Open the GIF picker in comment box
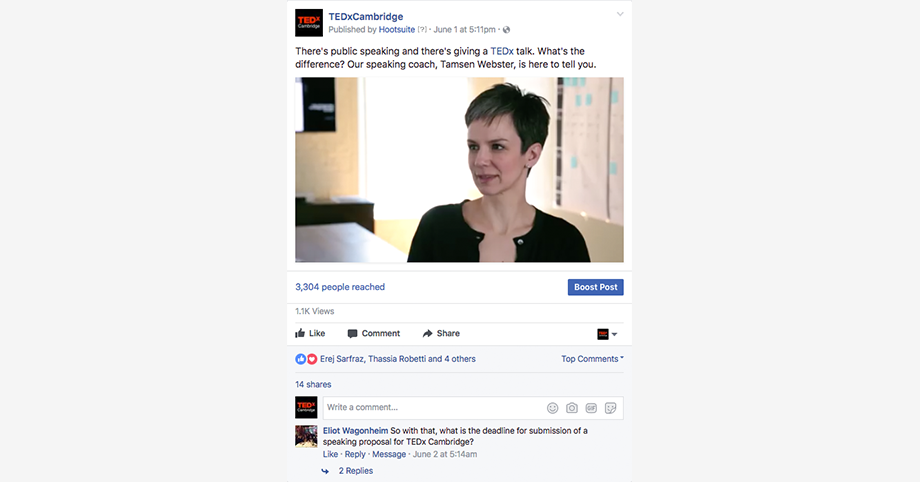Image resolution: width=920 pixels, height=482 pixels. pos(591,408)
